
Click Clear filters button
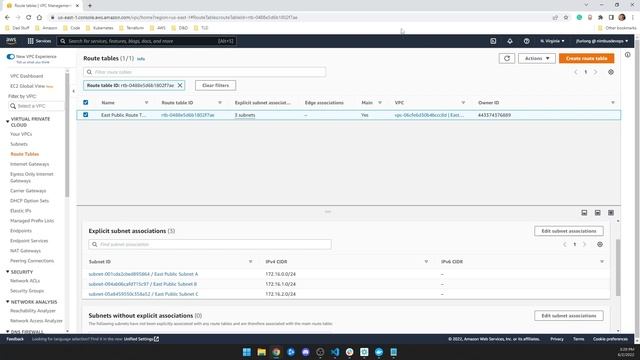pyautogui.click(x=216, y=85)
